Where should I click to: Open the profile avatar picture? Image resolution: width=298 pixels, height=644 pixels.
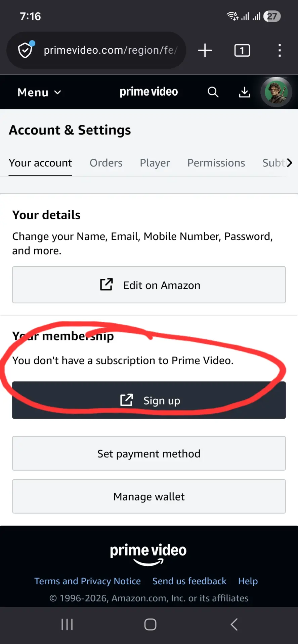click(x=276, y=92)
